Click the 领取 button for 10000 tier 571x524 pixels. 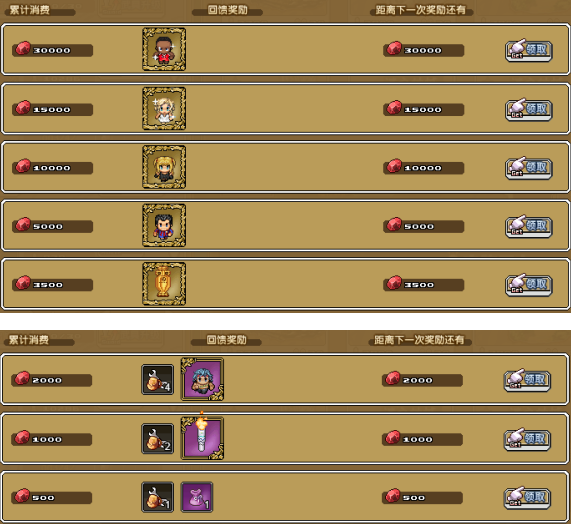pyautogui.click(x=529, y=168)
